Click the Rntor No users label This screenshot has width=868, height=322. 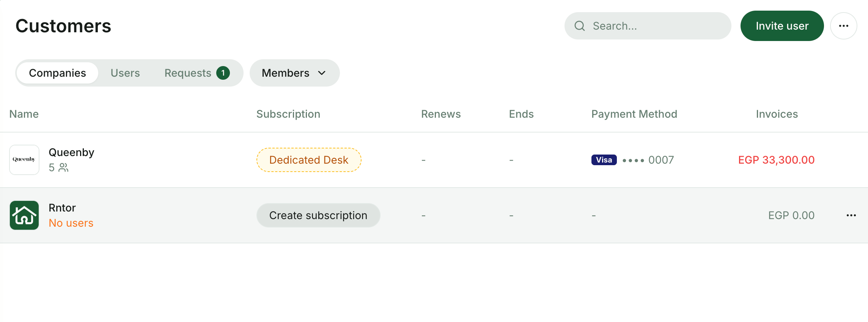[x=71, y=223]
